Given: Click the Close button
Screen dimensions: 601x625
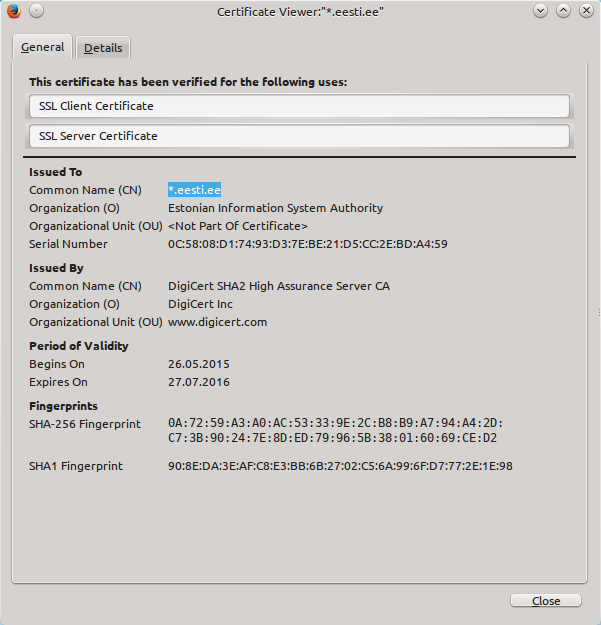Looking at the screenshot, I should 546,601.
